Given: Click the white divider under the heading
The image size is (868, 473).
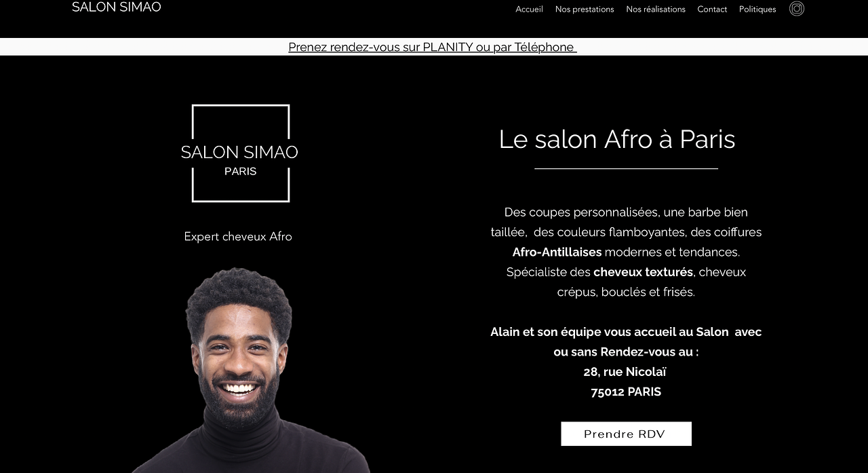Looking at the screenshot, I should [x=626, y=168].
